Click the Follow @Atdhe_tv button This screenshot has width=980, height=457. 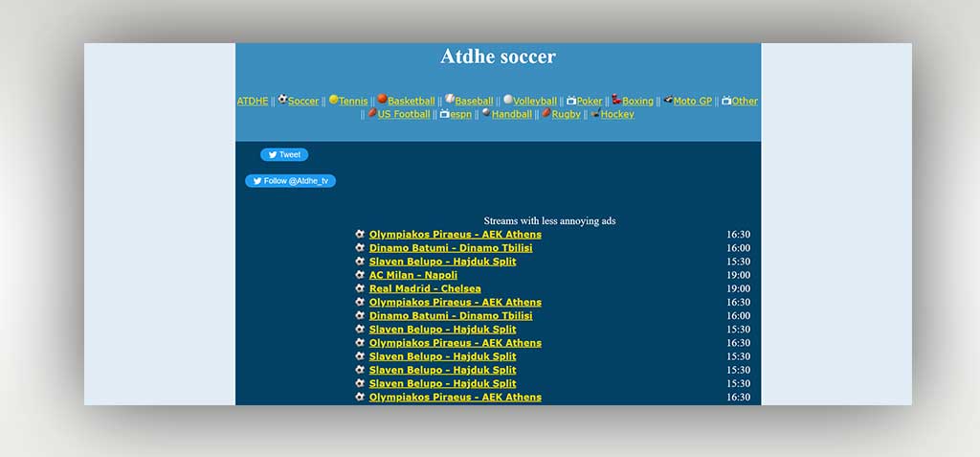pyautogui.click(x=291, y=181)
